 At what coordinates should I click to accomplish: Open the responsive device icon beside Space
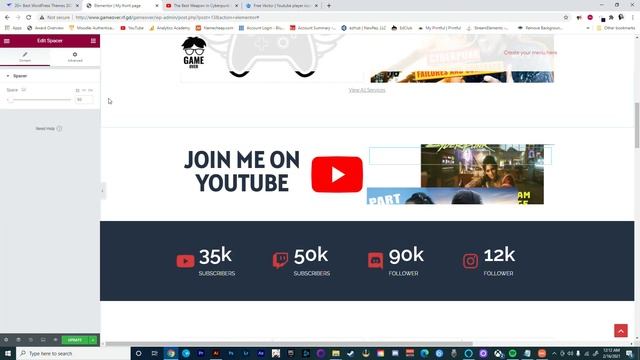pos(24,90)
